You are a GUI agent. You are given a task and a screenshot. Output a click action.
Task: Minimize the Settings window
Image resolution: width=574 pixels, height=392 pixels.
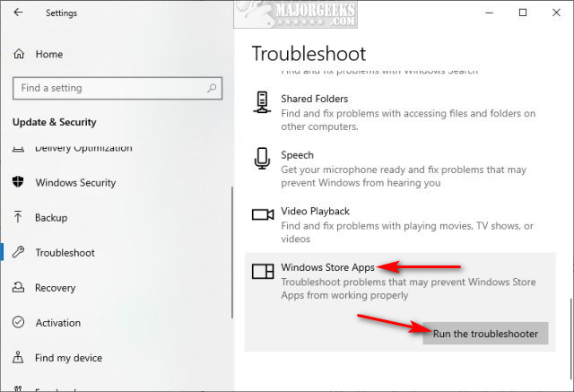(490, 13)
